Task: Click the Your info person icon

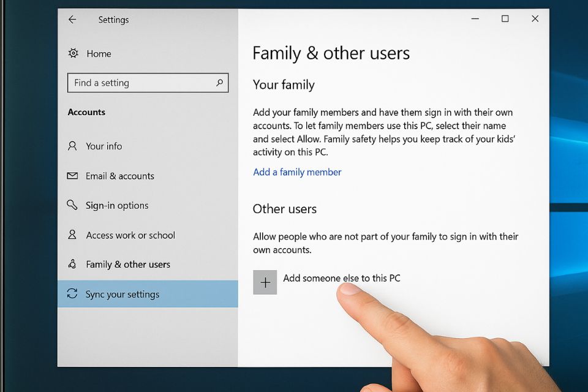Action: pyautogui.click(x=73, y=146)
